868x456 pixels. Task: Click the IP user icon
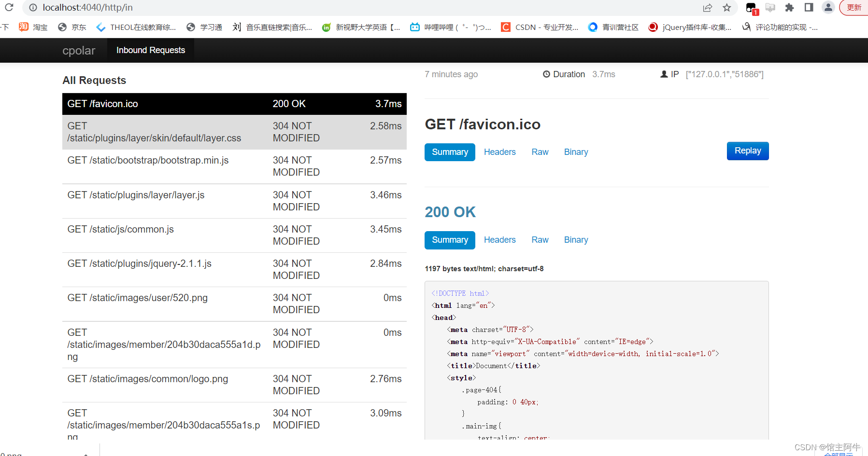pos(664,74)
